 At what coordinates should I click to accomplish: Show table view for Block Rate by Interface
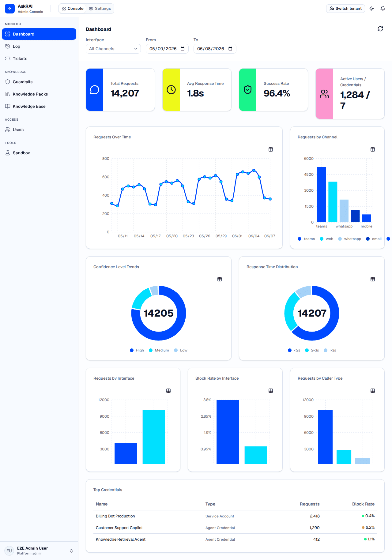pos(271,391)
